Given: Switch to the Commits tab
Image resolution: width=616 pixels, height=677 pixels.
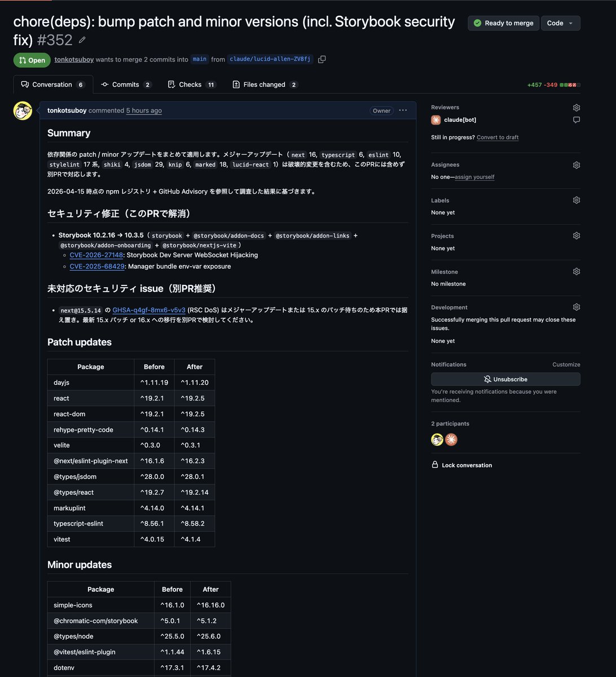Looking at the screenshot, I should [126, 85].
